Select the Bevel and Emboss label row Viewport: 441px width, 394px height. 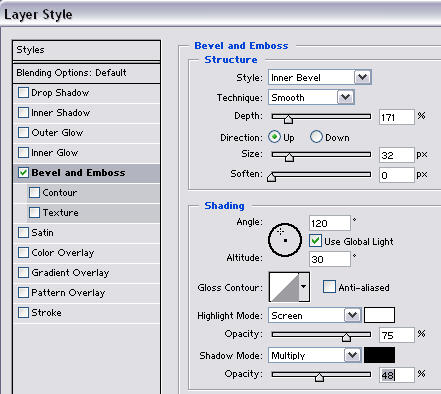coord(86,173)
